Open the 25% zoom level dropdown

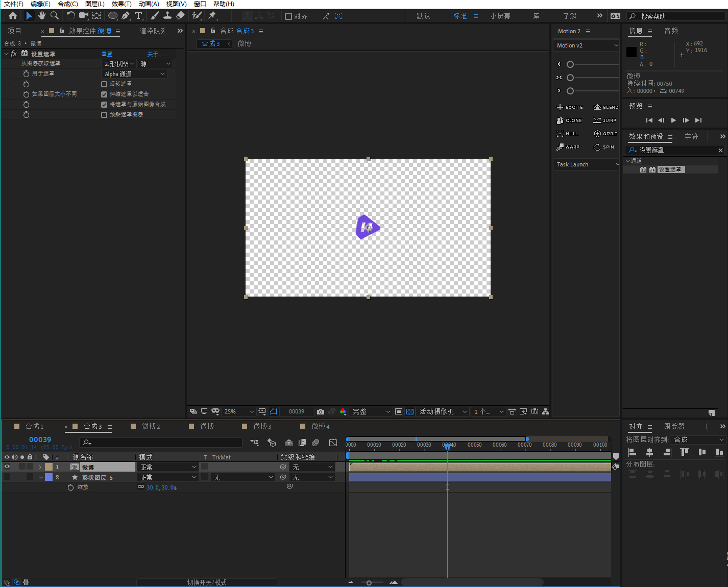(239, 411)
